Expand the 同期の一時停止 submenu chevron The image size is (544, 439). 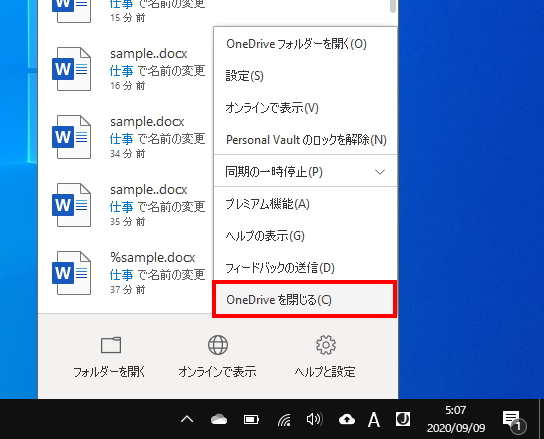[x=380, y=172]
